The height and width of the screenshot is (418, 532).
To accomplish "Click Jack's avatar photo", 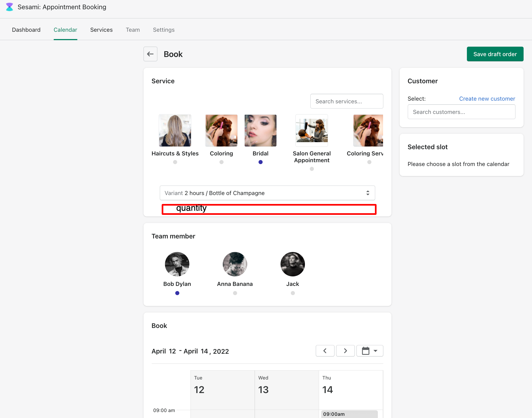I will click(293, 264).
